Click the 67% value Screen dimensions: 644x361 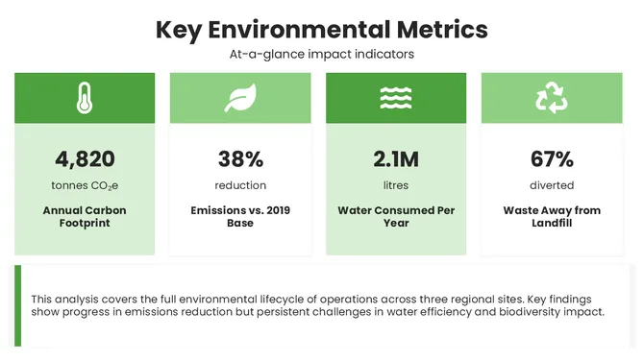click(552, 159)
